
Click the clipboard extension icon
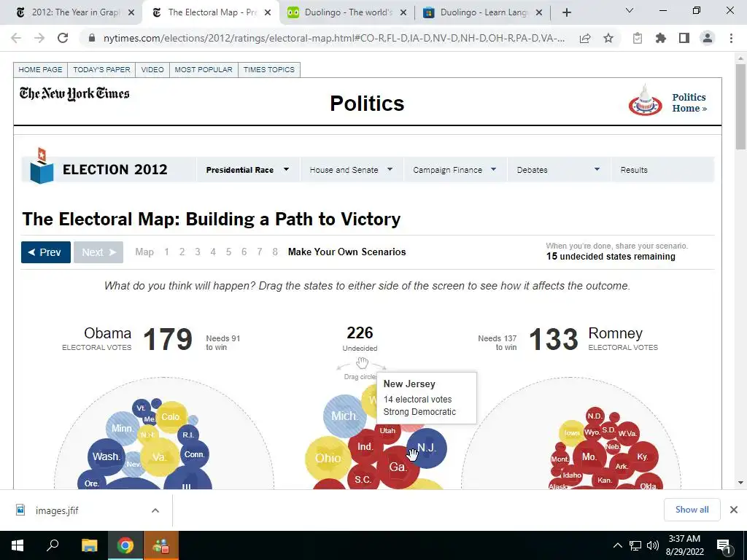tap(638, 38)
